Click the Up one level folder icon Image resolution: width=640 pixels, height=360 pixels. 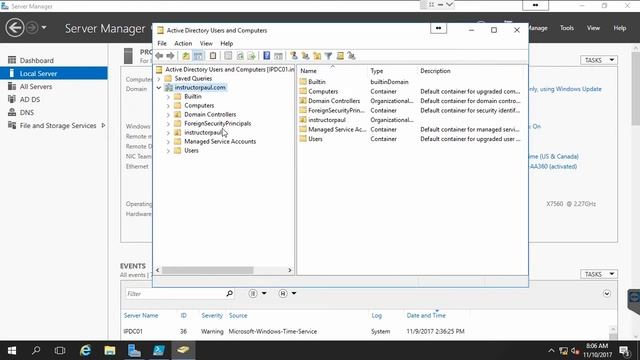tap(186, 56)
